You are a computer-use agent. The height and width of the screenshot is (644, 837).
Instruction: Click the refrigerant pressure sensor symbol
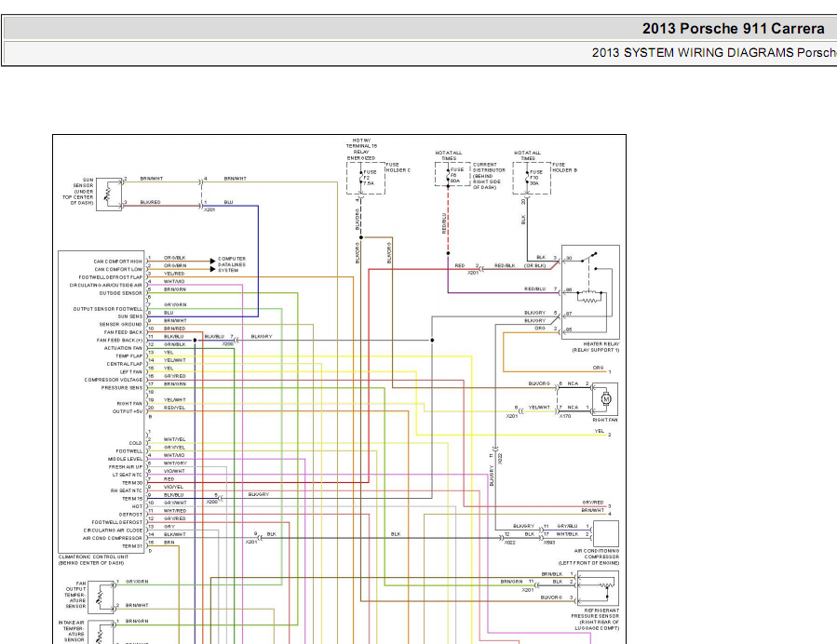click(605, 585)
